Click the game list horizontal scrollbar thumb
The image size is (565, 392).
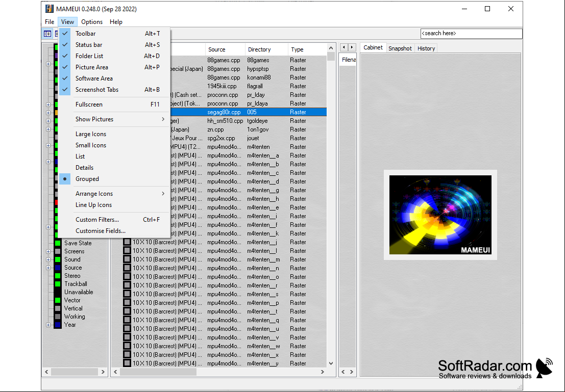158,372
